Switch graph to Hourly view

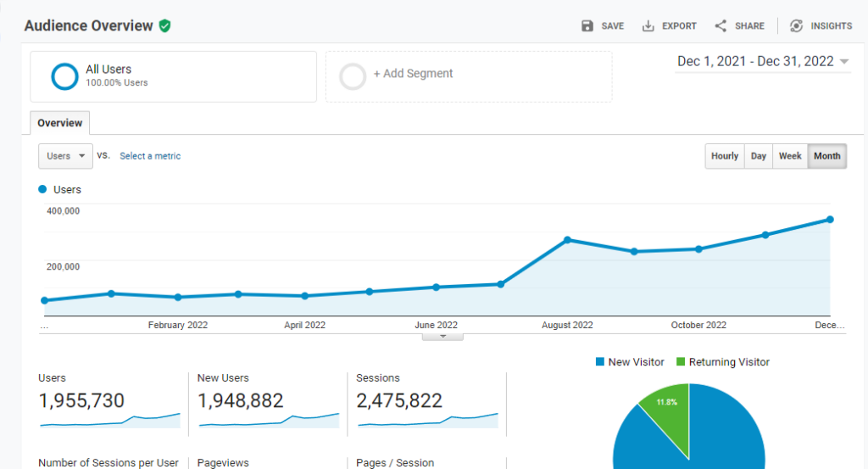click(725, 156)
